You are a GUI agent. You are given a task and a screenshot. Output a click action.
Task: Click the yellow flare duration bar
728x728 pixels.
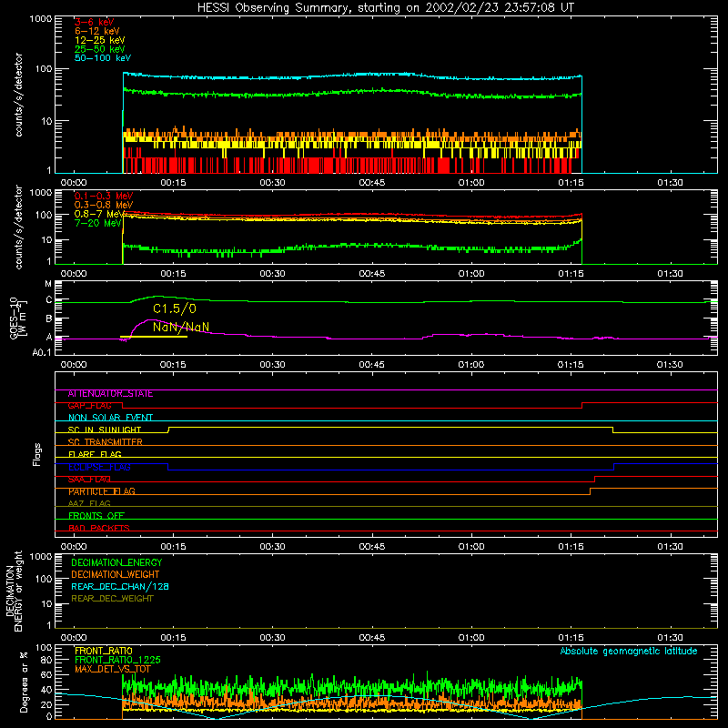tap(154, 337)
